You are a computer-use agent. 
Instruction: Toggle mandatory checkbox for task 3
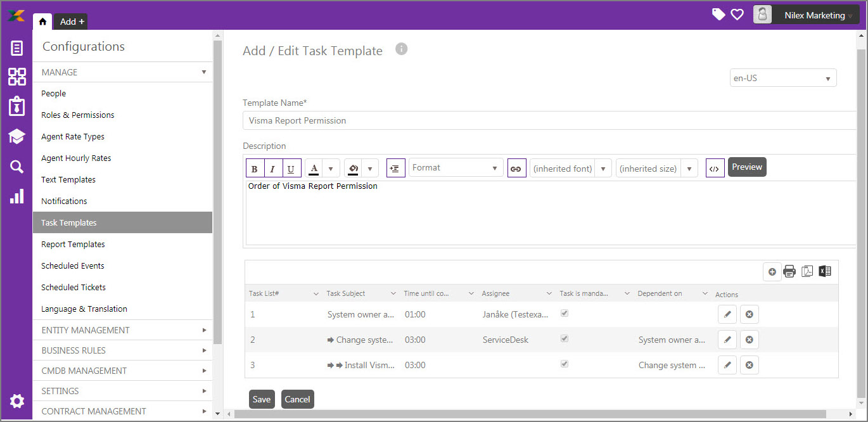pos(565,364)
